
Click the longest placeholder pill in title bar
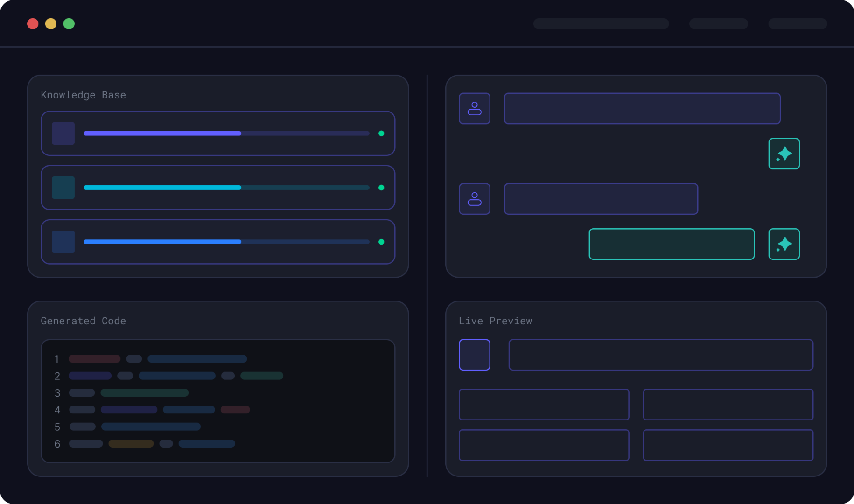point(601,24)
